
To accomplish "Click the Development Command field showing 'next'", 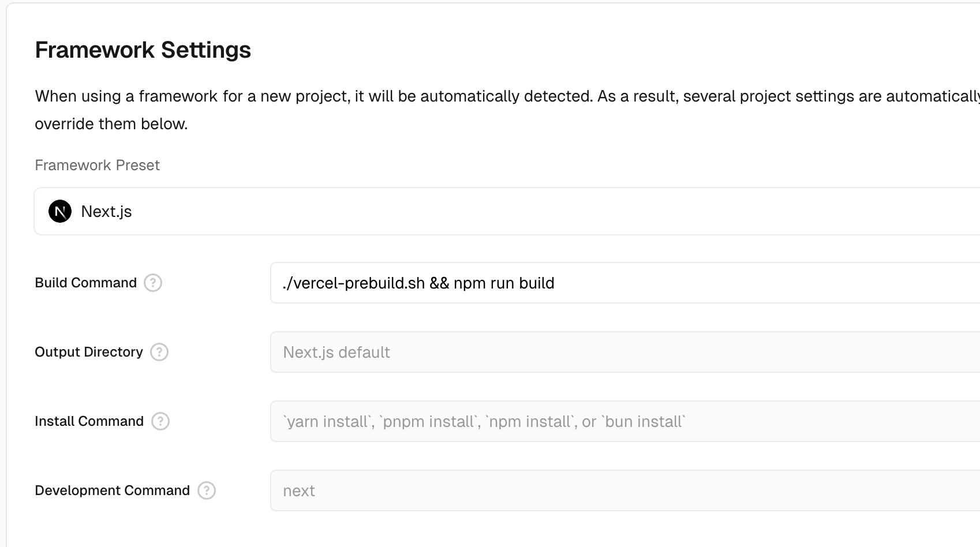I will coord(623,490).
